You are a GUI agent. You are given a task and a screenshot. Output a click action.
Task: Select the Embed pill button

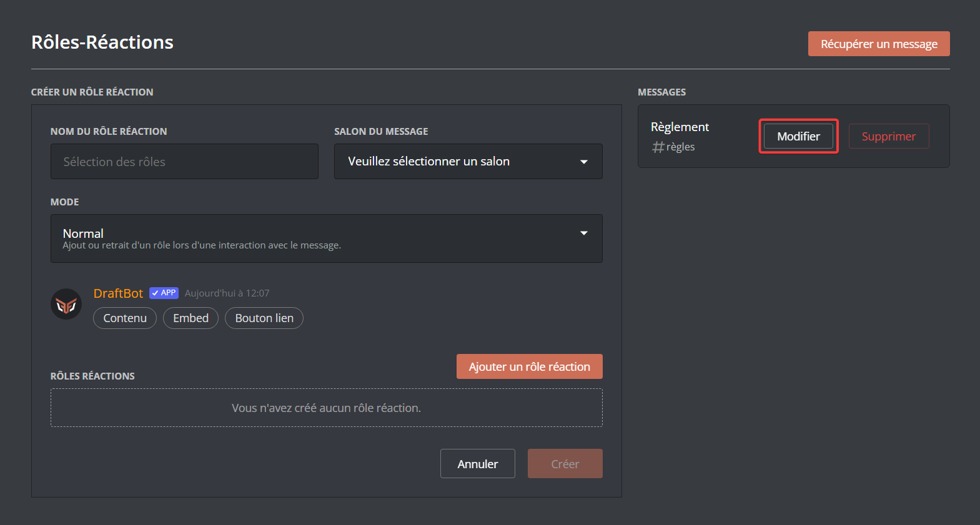click(x=191, y=318)
